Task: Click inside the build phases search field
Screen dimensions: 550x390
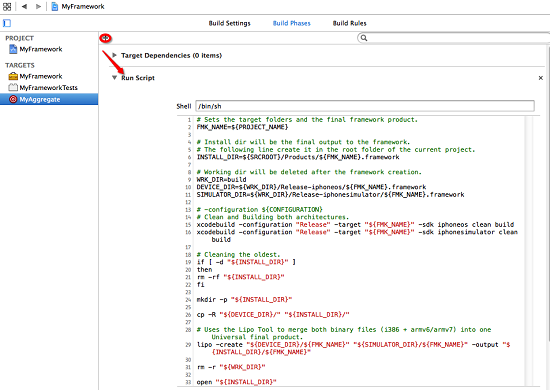Action: coord(456,38)
